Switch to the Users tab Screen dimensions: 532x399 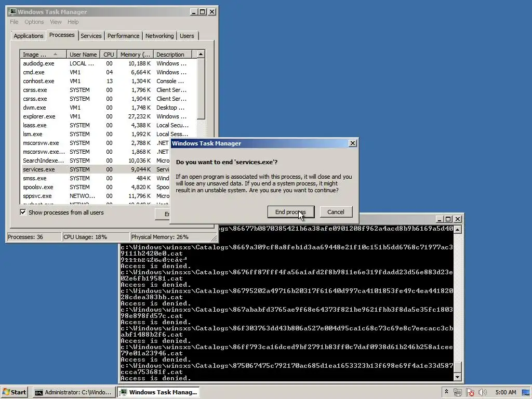tap(187, 36)
